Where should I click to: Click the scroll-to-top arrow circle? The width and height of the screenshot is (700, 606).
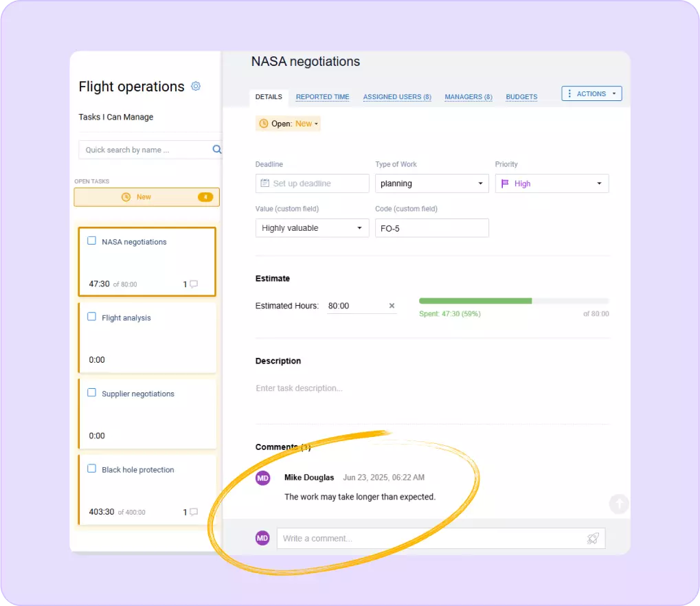[x=618, y=504]
